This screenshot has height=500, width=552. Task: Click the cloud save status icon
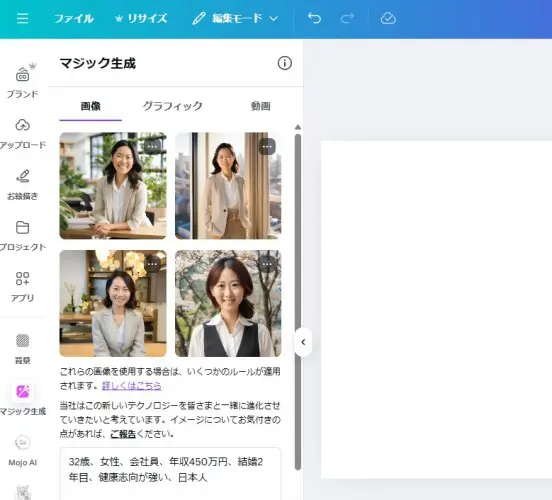pyautogui.click(x=388, y=18)
